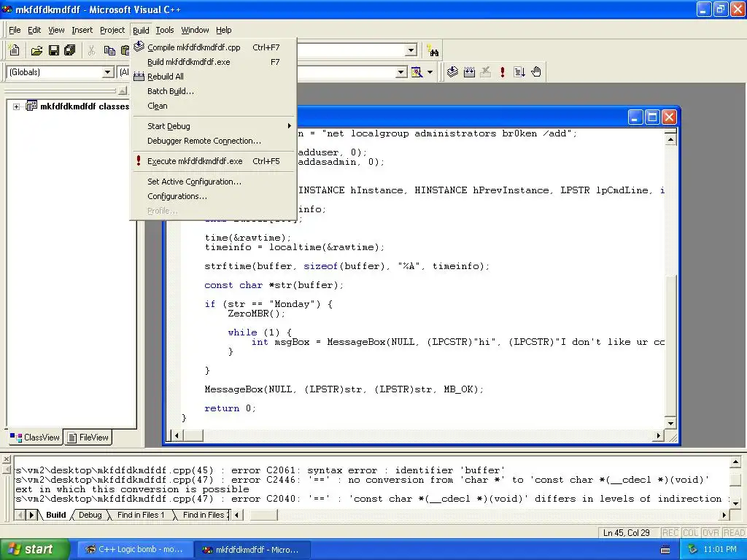Viewport: 747px width, 560px height.
Task: Select mkfdfdkmdfdf taskbar button
Action: (252, 550)
